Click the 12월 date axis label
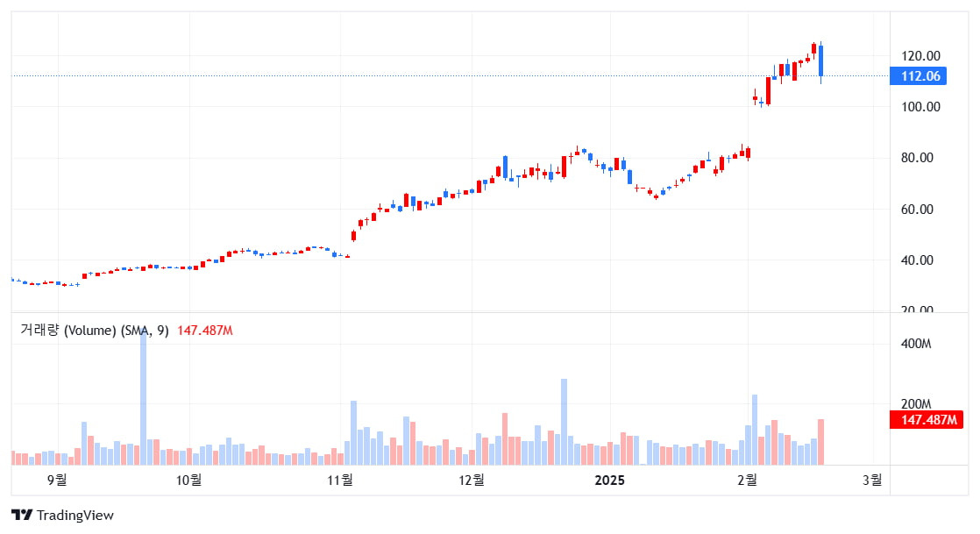 tap(472, 481)
